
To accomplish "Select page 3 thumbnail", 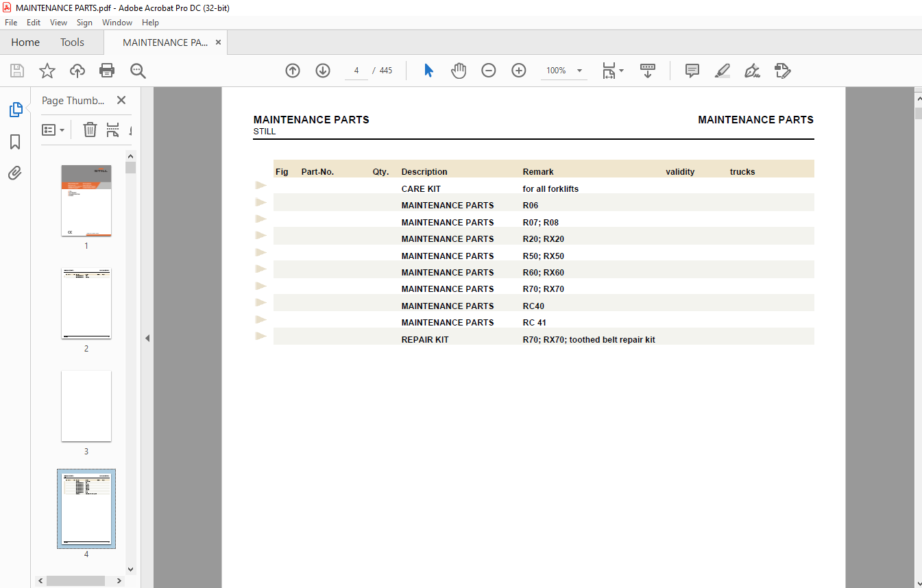I will pos(86,406).
